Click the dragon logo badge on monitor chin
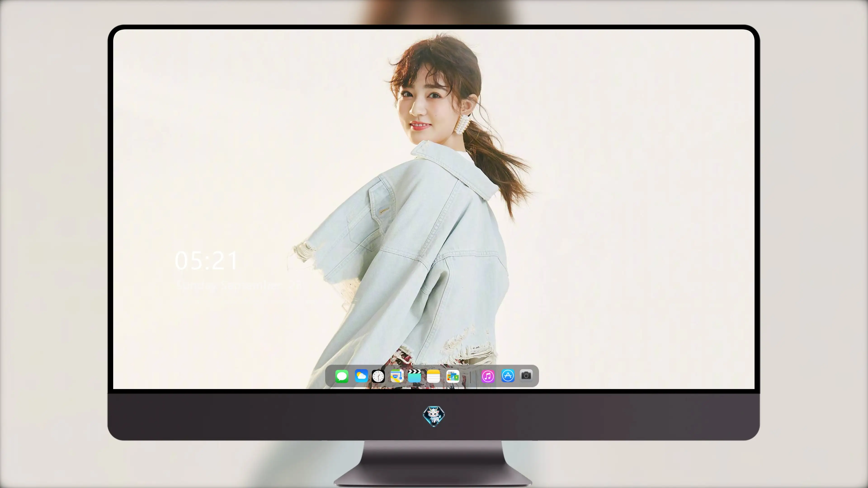Image resolution: width=868 pixels, height=488 pixels. 434,416
